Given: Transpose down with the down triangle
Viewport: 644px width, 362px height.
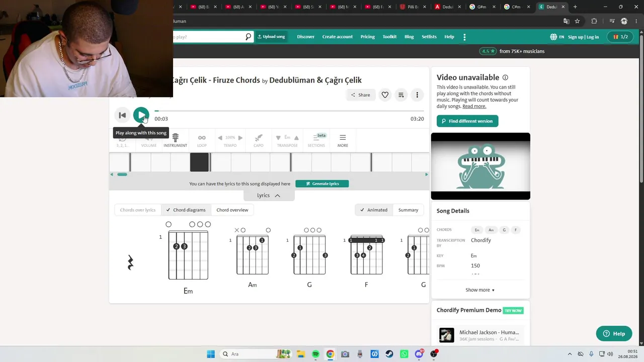Looking at the screenshot, I should [278, 138].
